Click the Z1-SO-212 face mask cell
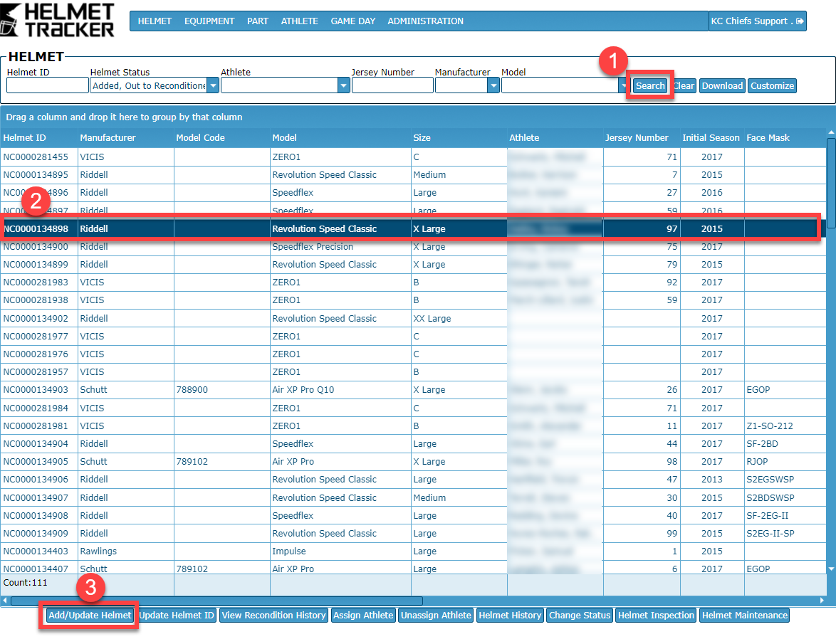The height and width of the screenshot is (644, 836). [x=785, y=426]
